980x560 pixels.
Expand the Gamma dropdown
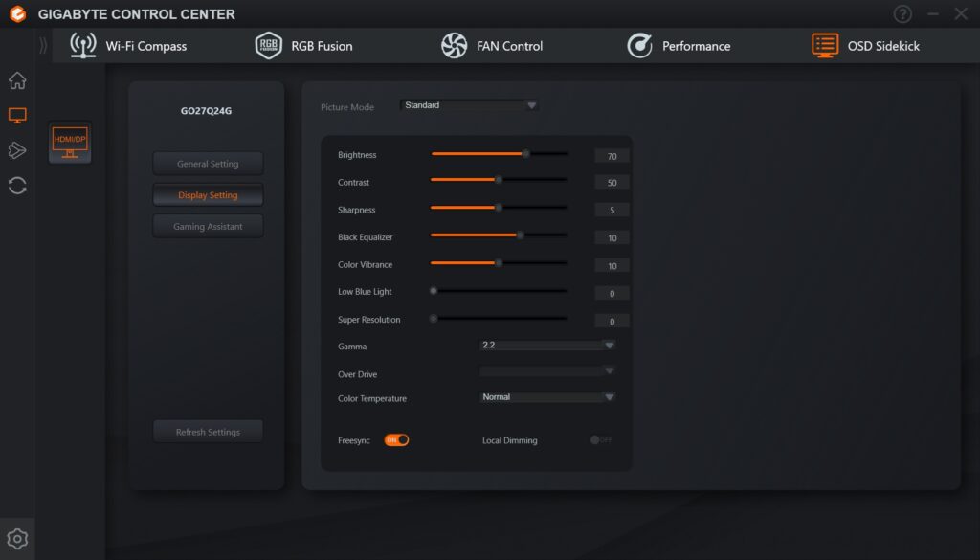click(546, 345)
